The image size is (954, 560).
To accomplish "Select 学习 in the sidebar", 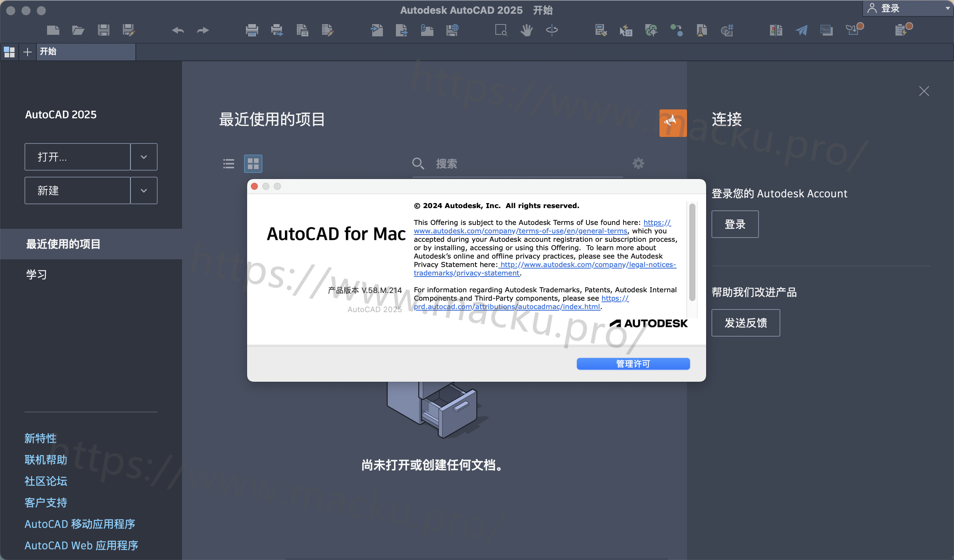I will pyautogui.click(x=91, y=275).
